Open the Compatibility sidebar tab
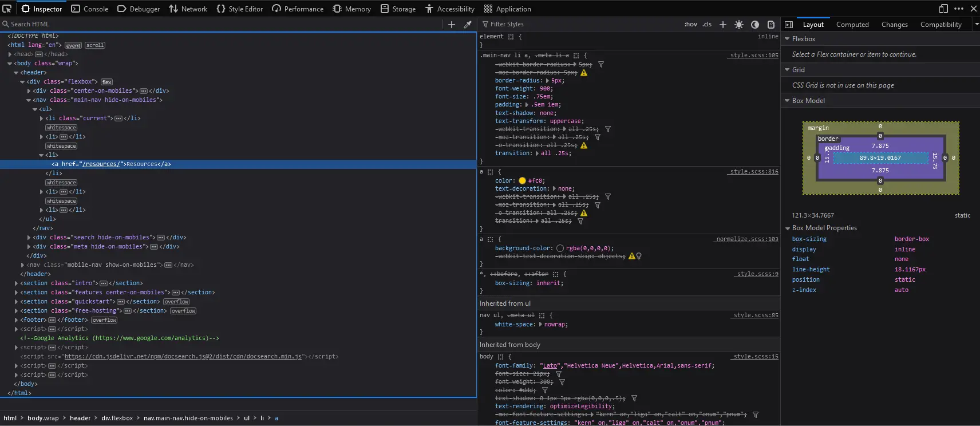Viewport: 980px width, 426px height. tap(941, 25)
